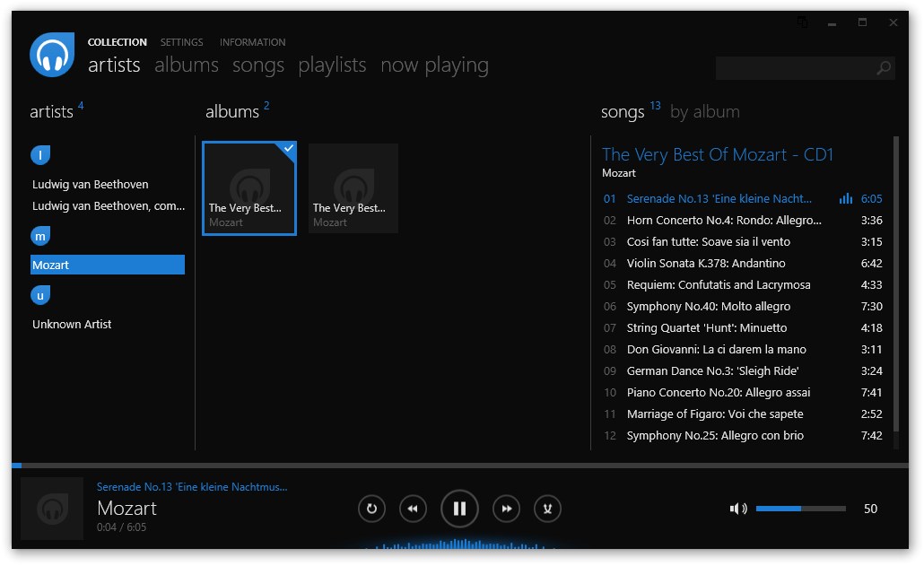Toggle the shuffle button
This screenshot has height=566, width=924.
pos(547,509)
